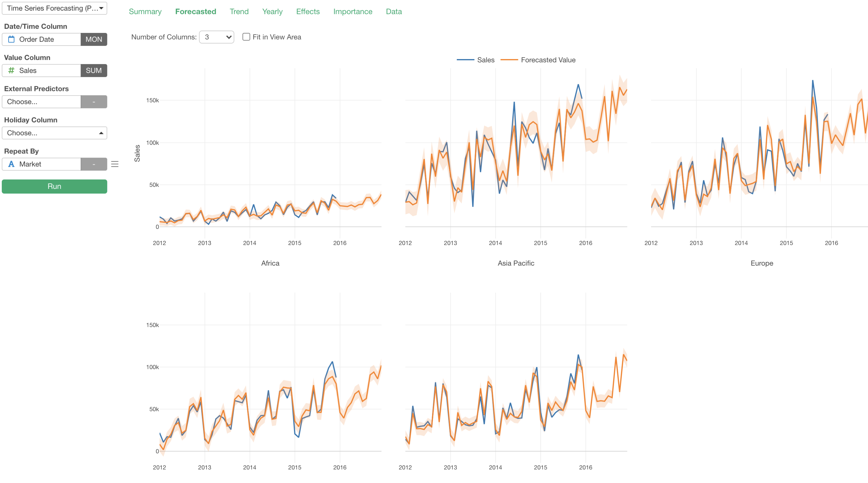868x483 pixels.
Task: Switch to the Trend tab
Action: [239, 11]
